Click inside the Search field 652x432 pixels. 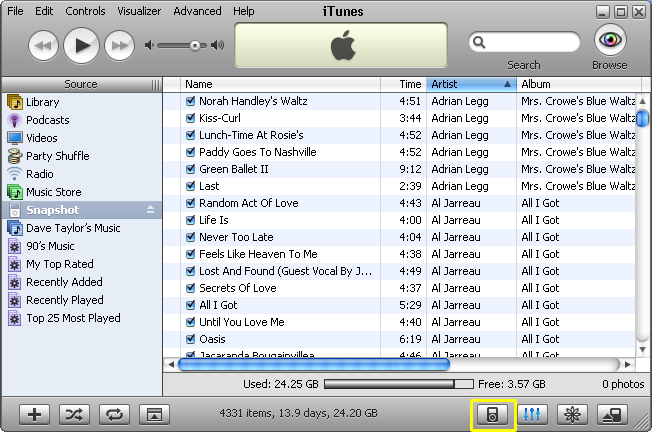[x=524, y=42]
